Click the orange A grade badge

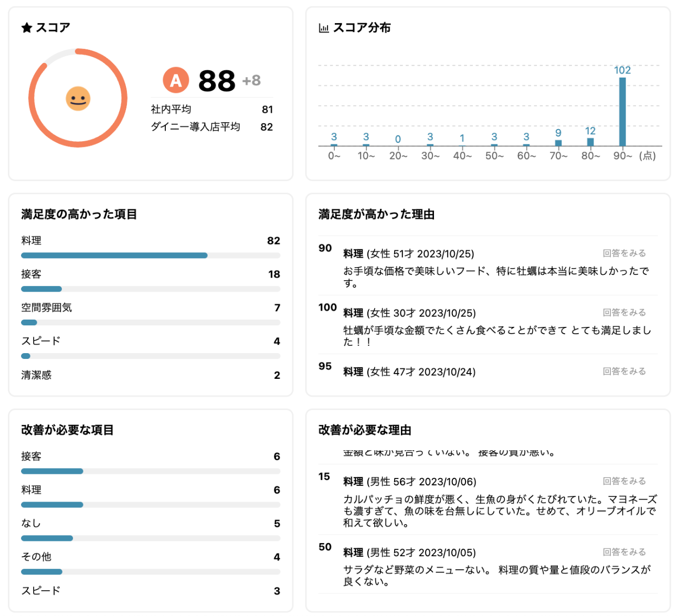(176, 80)
